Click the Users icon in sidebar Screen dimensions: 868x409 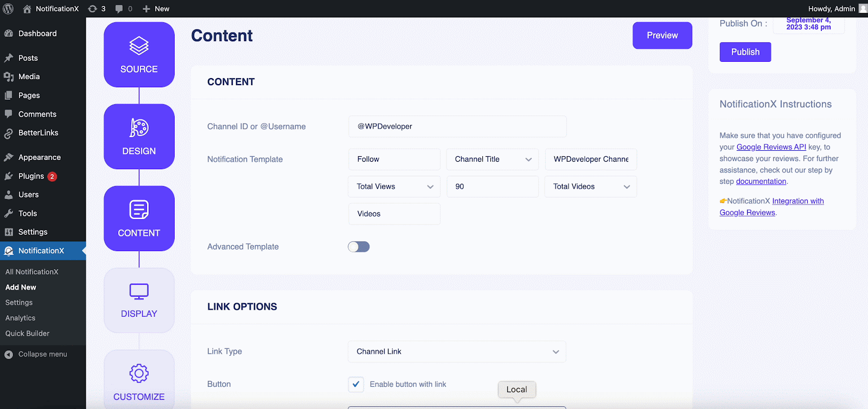tap(9, 195)
